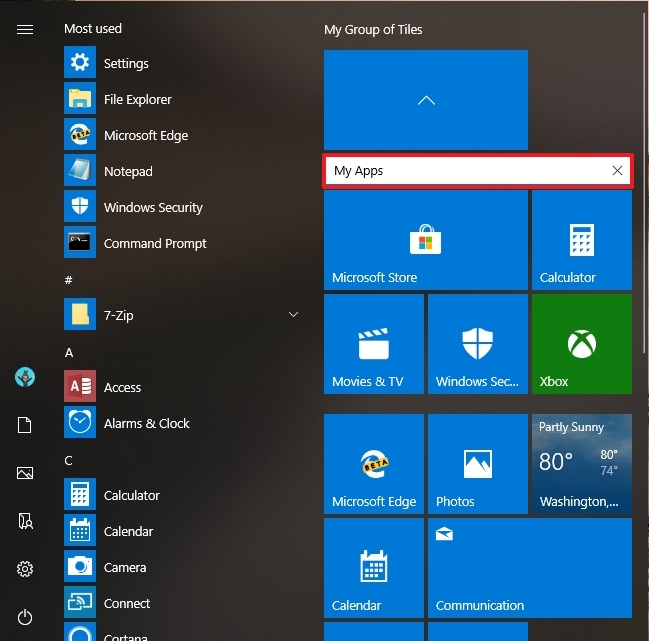
Task: Open Pictures from the sidebar
Action: [x=25, y=473]
